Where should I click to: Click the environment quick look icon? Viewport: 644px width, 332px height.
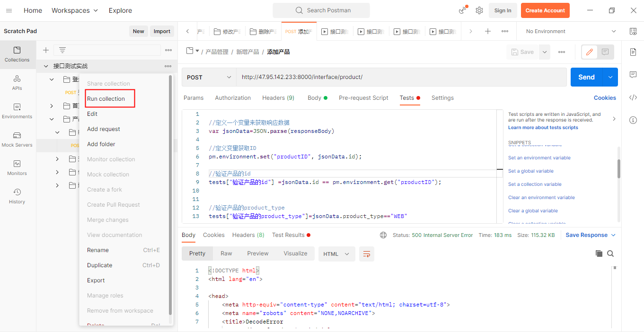(633, 31)
